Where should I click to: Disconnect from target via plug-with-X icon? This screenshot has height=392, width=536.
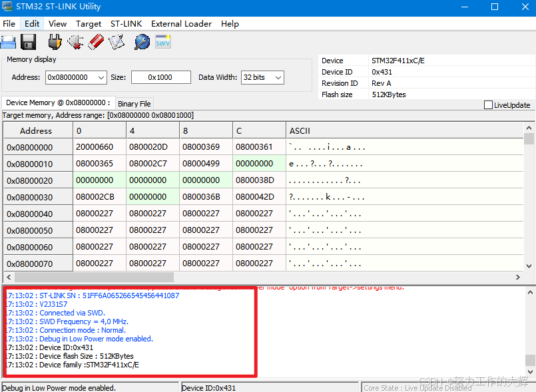[75, 43]
